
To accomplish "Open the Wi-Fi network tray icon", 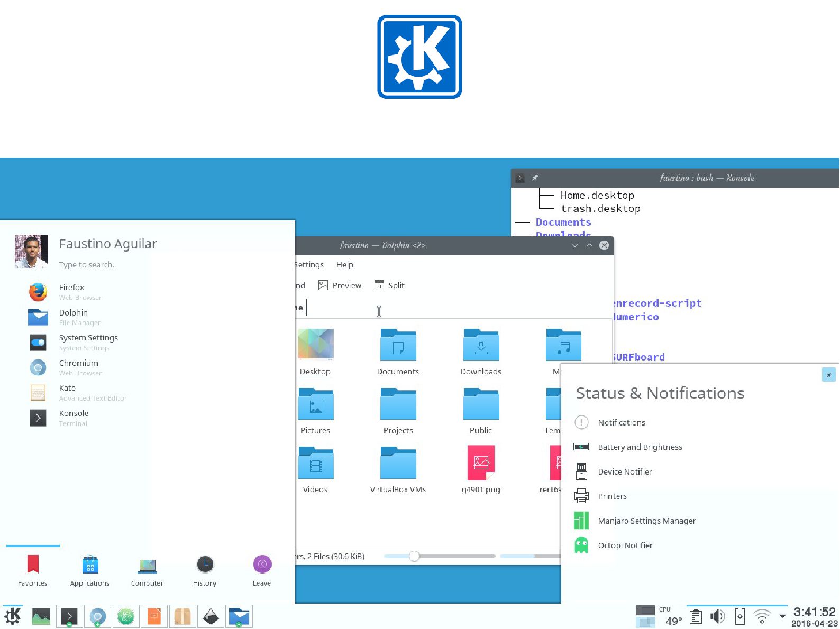I will coord(762,616).
